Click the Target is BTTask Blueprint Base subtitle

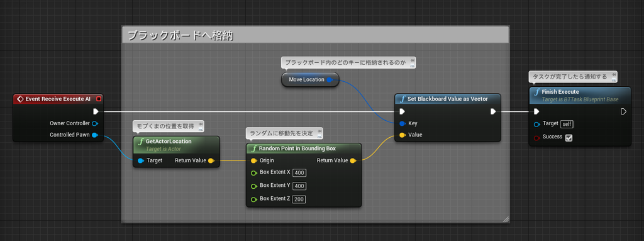click(580, 99)
